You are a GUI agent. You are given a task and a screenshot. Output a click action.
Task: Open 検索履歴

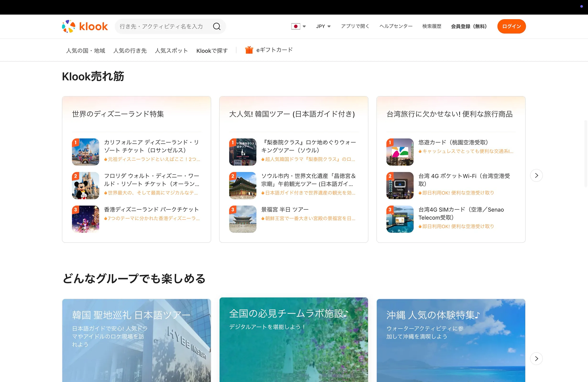432,26
